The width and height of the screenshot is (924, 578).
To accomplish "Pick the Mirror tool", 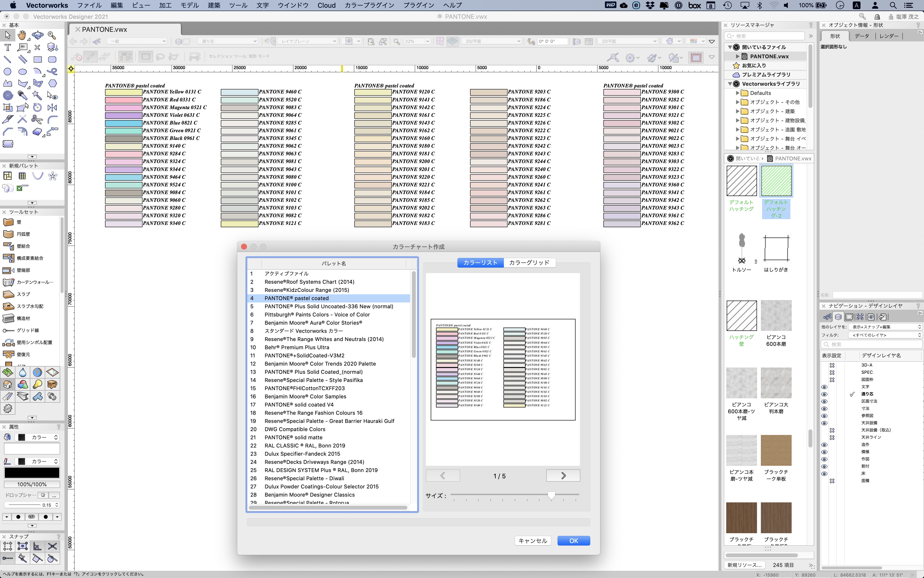I will [52, 107].
